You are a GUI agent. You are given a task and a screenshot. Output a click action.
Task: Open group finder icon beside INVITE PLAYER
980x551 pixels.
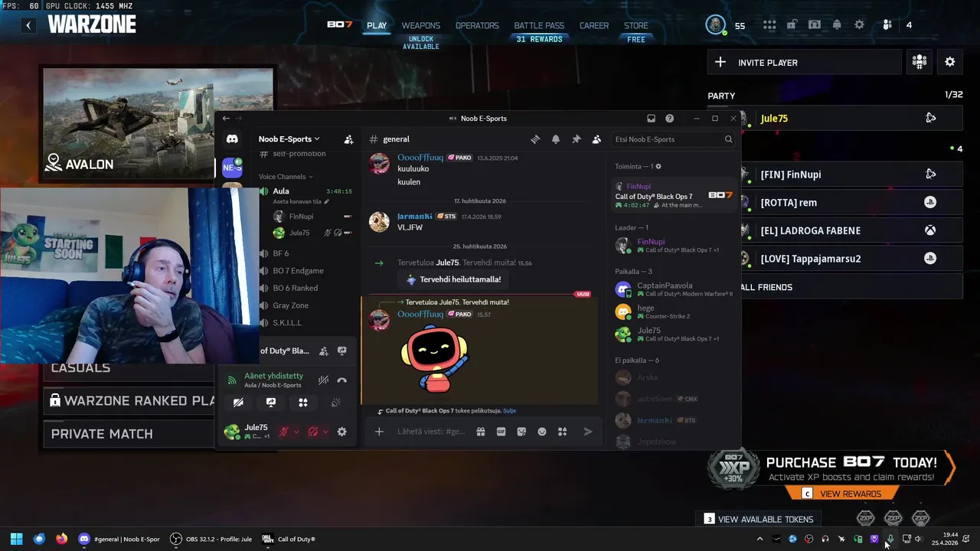tap(920, 63)
